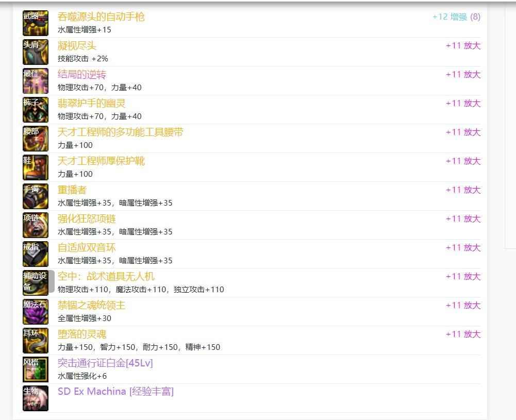
Task: Click the shoes slot icon (鞋)
Action: point(36,167)
